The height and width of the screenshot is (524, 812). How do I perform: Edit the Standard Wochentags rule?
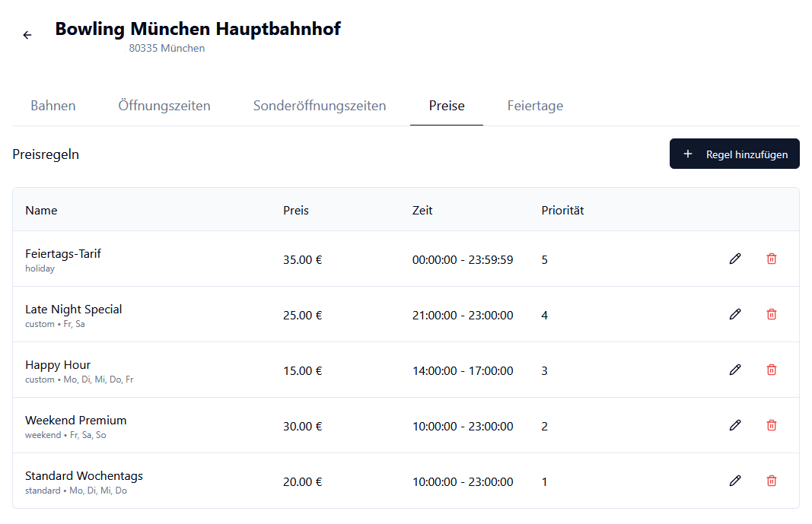coord(734,481)
